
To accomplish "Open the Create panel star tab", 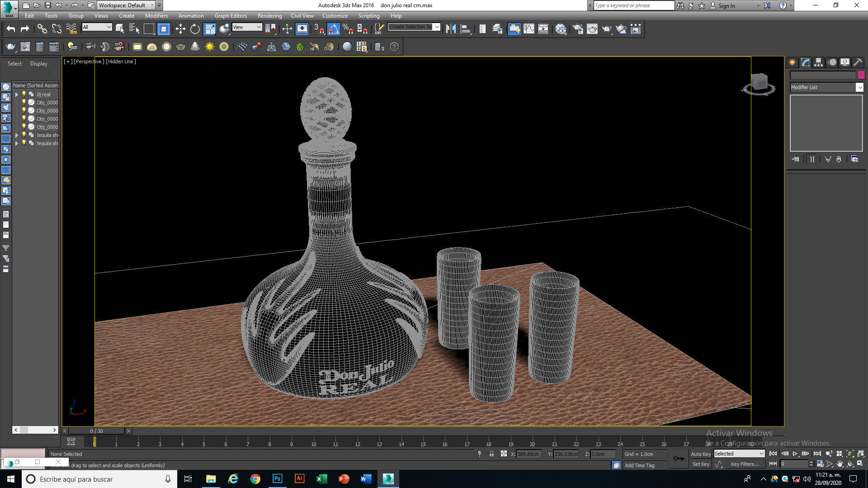I will click(x=793, y=62).
